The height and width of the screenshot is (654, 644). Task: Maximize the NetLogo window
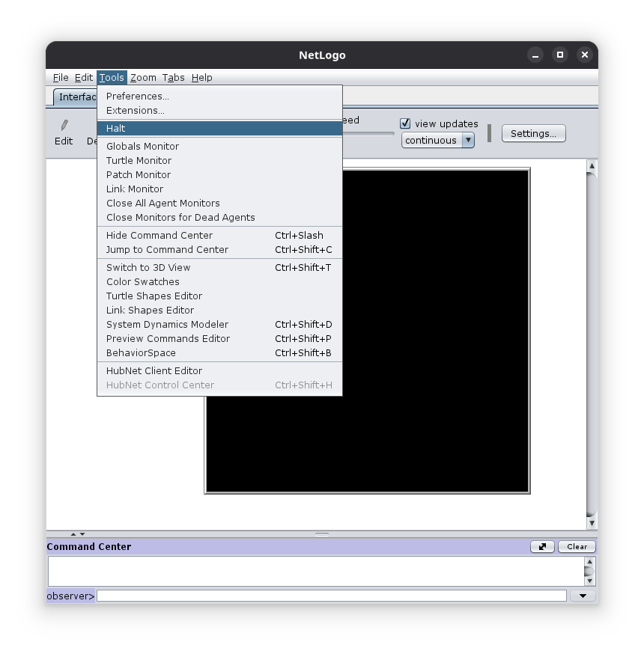point(559,55)
